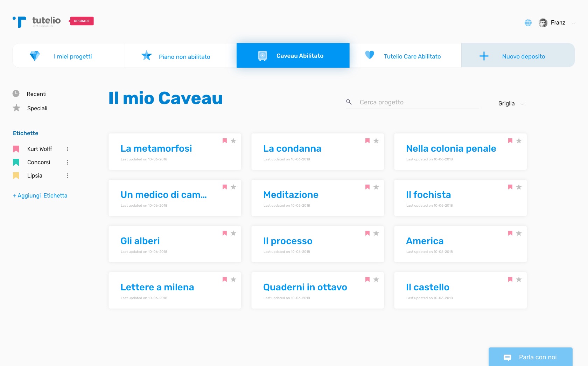Open Recenti via the clock icon
The image size is (588, 366).
coord(16,94)
